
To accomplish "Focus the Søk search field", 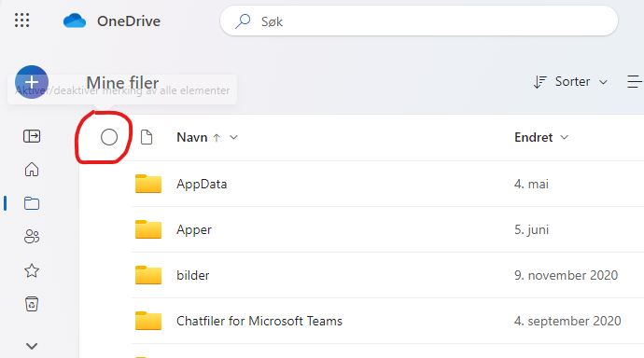I will [x=419, y=21].
